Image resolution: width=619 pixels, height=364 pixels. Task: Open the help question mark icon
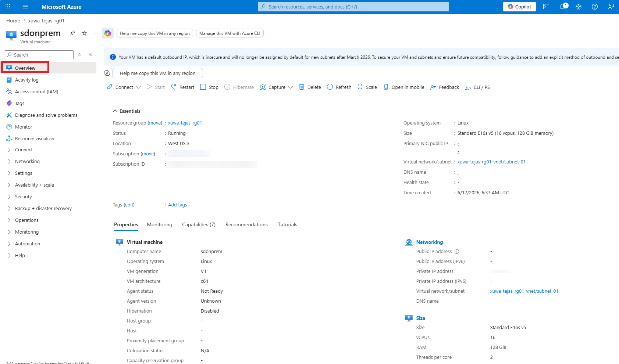[595, 7]
